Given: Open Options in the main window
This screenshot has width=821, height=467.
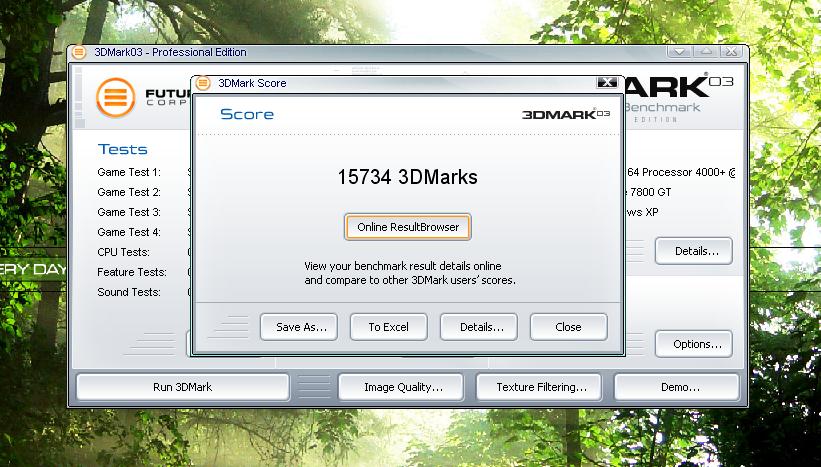Looking at the screenshot, I should coord(694,344).
